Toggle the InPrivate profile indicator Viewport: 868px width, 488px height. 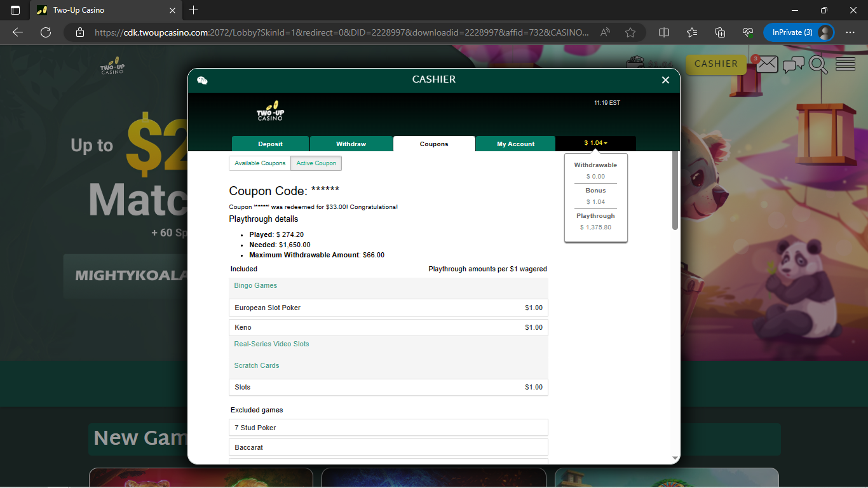[x=799, y=32]
